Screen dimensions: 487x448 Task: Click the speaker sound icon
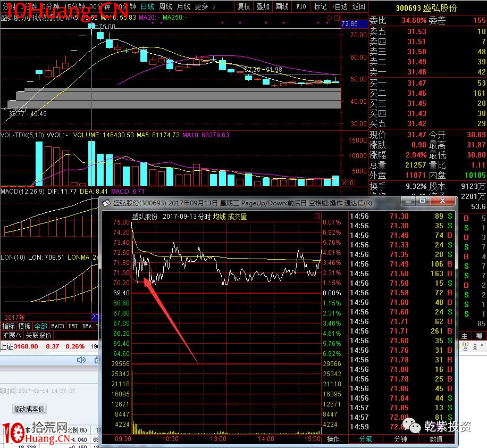(81, 360)
